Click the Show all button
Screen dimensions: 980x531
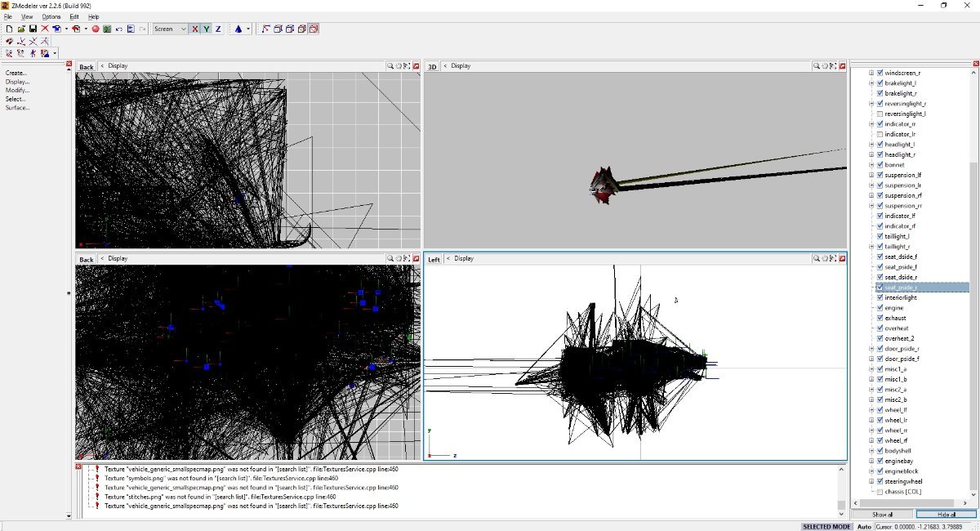pyautogui.click(x=882, y=515)
